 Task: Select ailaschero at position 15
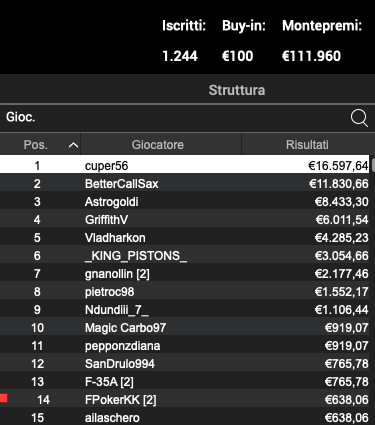185,417
